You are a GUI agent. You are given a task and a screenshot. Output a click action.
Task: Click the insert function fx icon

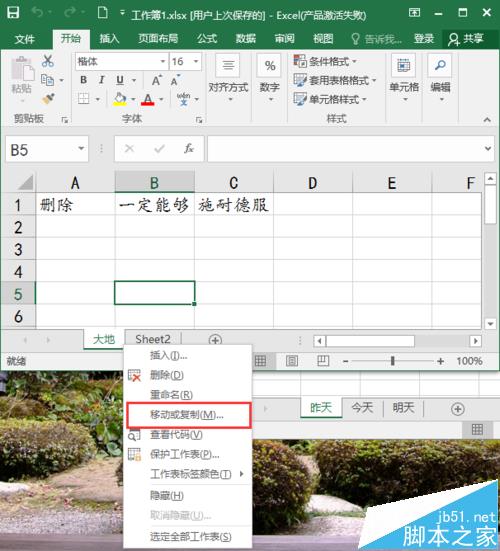(x=189, y=149)
